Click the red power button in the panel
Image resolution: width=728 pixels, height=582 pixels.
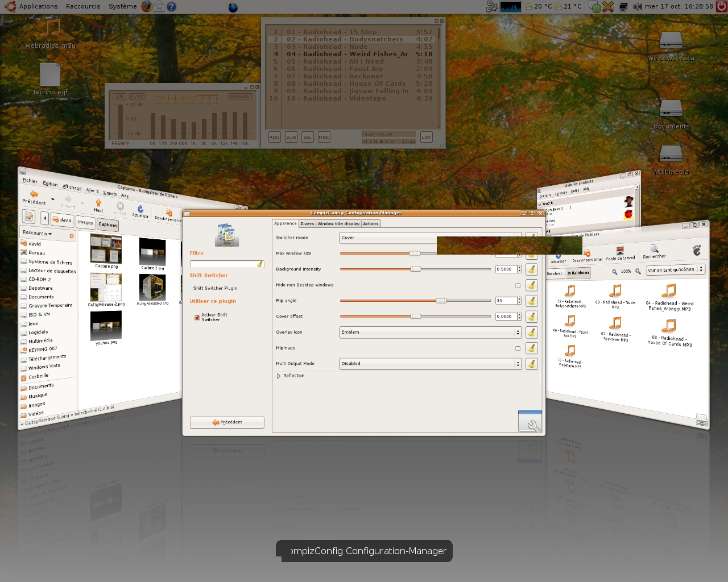tap(721, 6)
